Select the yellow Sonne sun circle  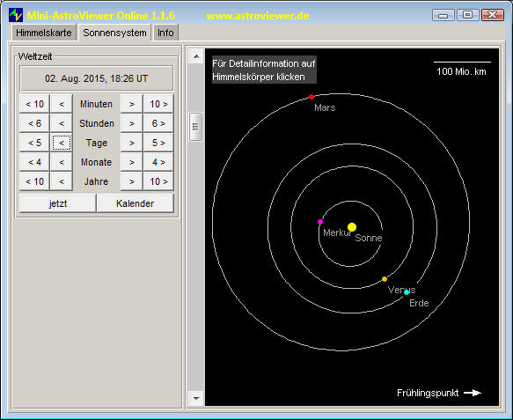tap(352, 227)
